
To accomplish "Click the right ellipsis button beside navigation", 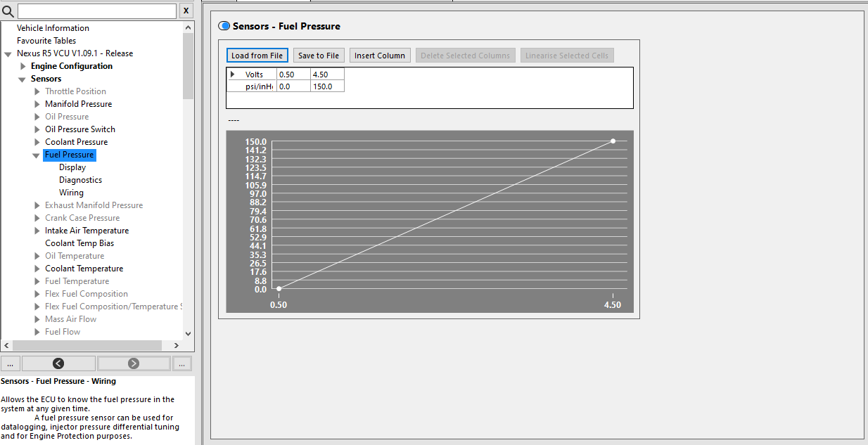I will pos(182,363).
